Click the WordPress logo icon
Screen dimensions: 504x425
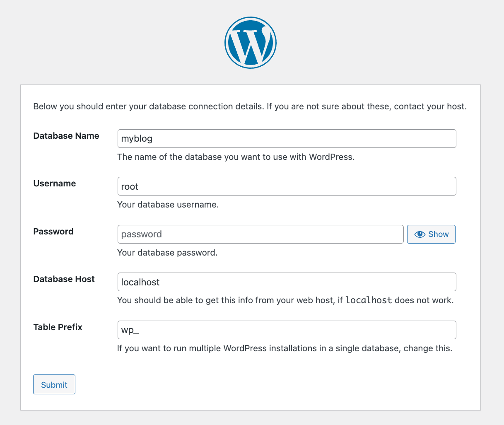[250, 42]
